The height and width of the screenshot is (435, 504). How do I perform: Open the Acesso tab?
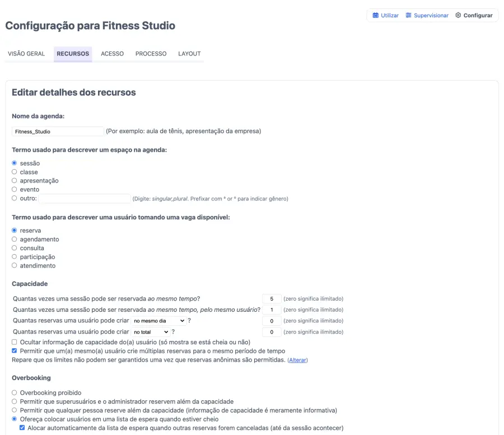click(x=112, y=54)
